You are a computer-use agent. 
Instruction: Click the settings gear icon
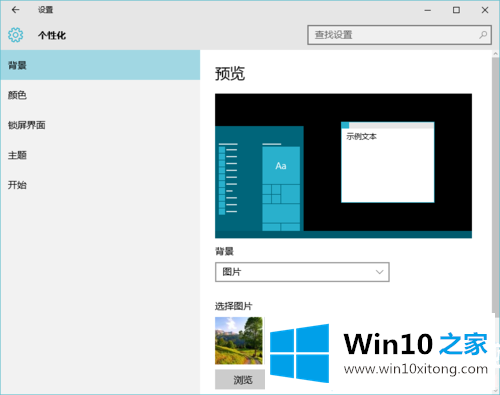[16, 35]
